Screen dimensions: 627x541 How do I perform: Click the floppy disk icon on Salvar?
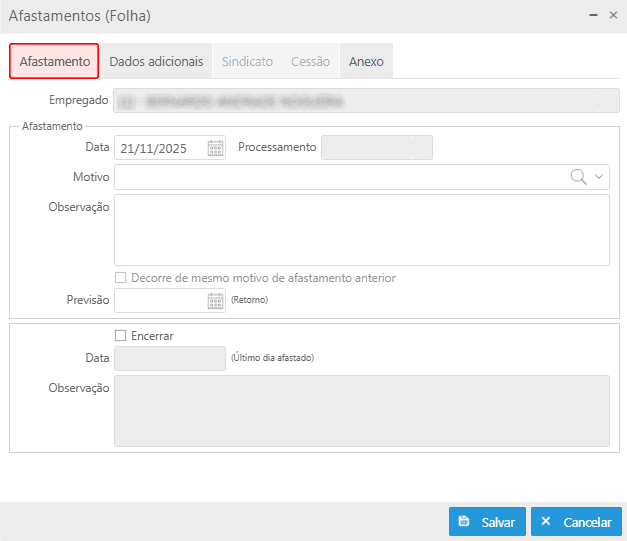click(x=463, y=521)
